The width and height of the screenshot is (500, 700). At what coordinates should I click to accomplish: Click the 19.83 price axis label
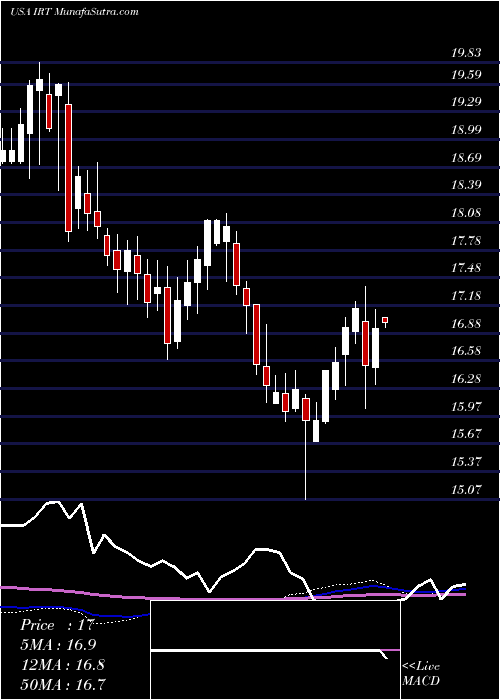coord(466,53)
